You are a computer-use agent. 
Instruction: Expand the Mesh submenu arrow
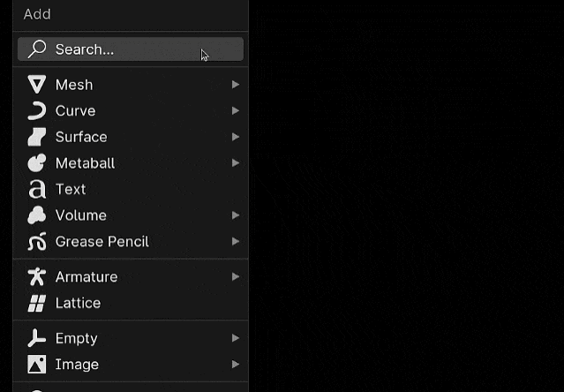click(236, 85)
